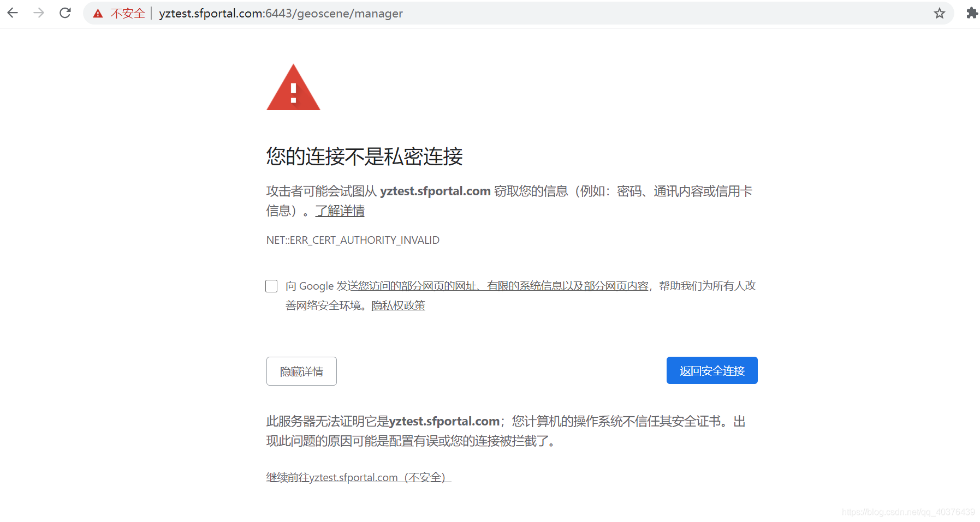Screen dimensions: 980x522
Task: Click the 隐藏详情 button
Action: coord(301,371)
